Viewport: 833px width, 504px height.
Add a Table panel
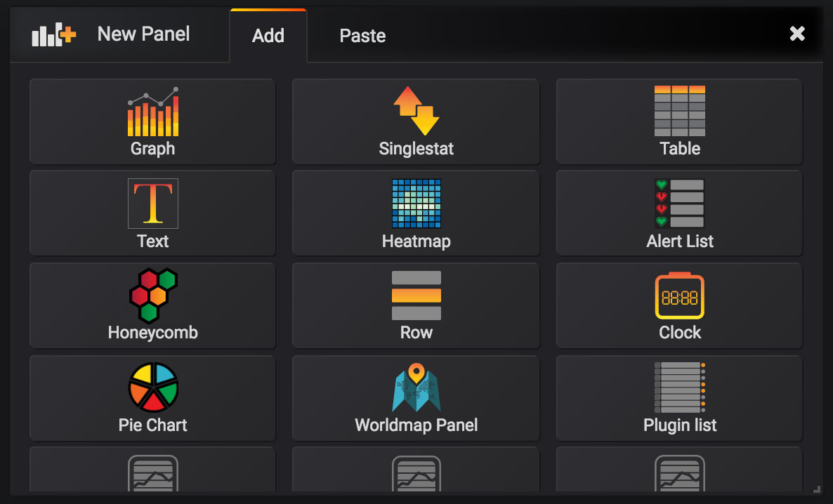(x=678, y=121)
